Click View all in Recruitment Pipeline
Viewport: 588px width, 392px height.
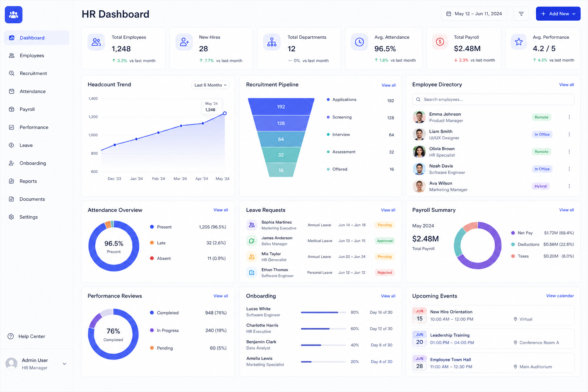pyautogui.click(x=389, y=85)
